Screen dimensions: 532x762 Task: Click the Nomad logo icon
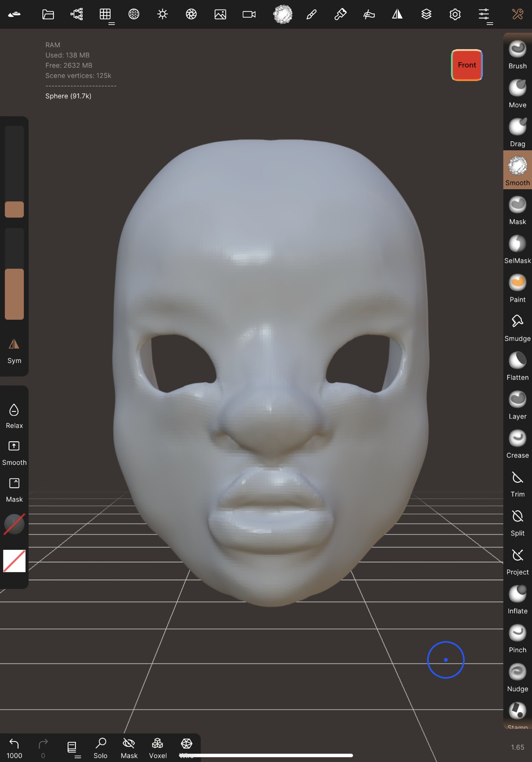pyautogui.click(x=14, y=14)
